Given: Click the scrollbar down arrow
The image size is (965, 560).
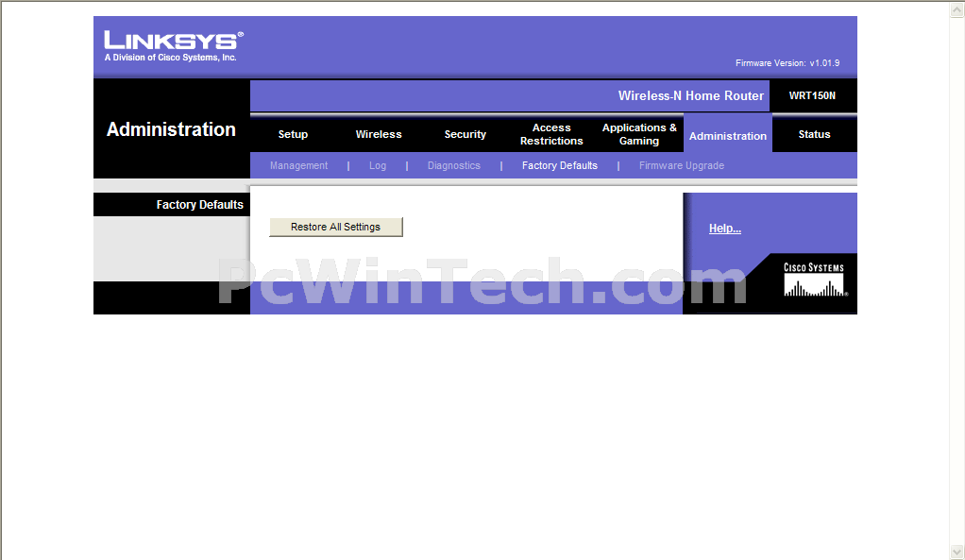Looking at the screenshot, I should pos(957,552).
